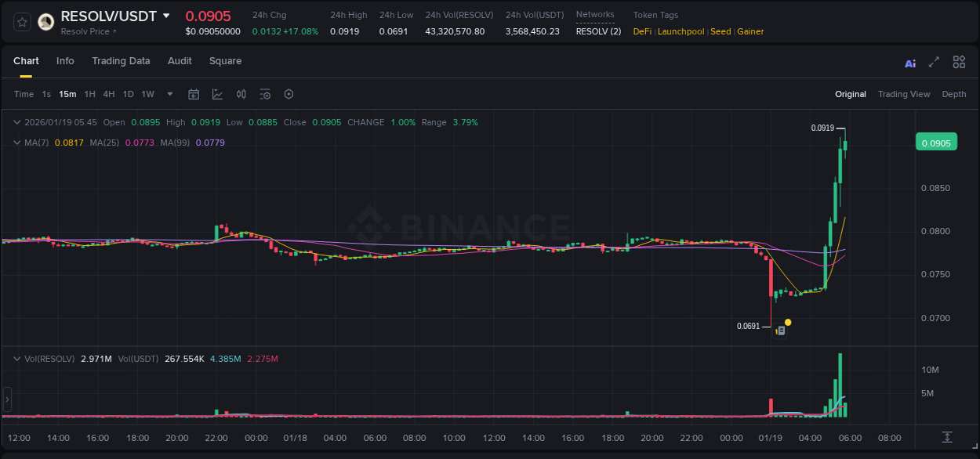Image resolution: width=980 pixels, height=459 pixels.
Task: Open the Ai chart analysis panel
Action: (x=910, y=62)
